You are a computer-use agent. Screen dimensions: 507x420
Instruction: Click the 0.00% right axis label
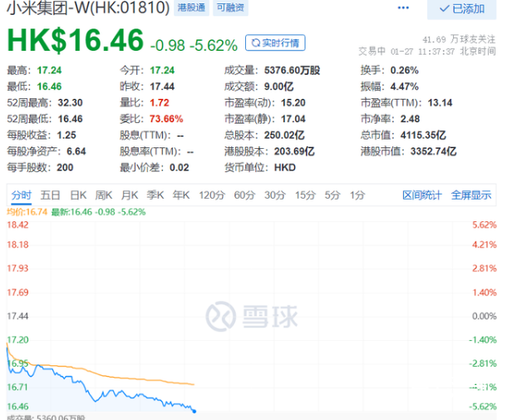point(484,316)
